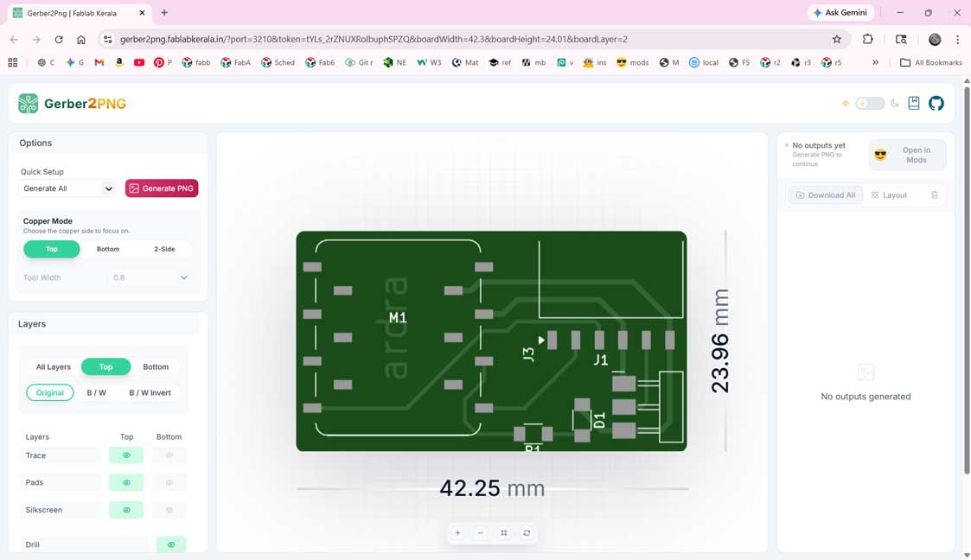971x560 pixels.
Task: Reset the board view rotation icon
Action: pyautogui.click(x=527, y=532)
